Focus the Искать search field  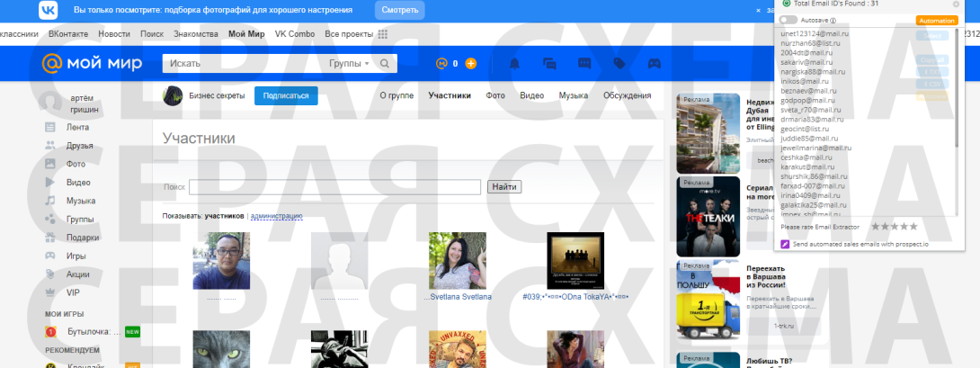[244, 63]
